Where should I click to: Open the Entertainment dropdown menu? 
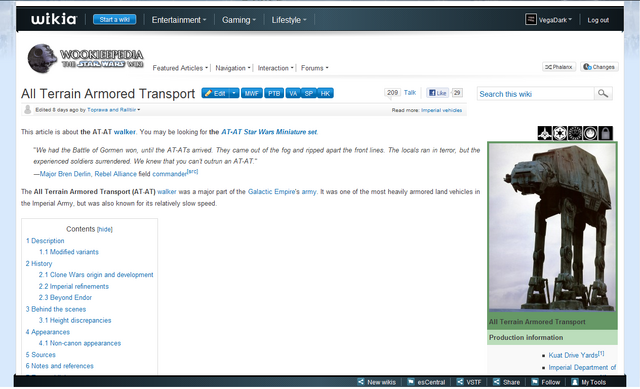179,20
